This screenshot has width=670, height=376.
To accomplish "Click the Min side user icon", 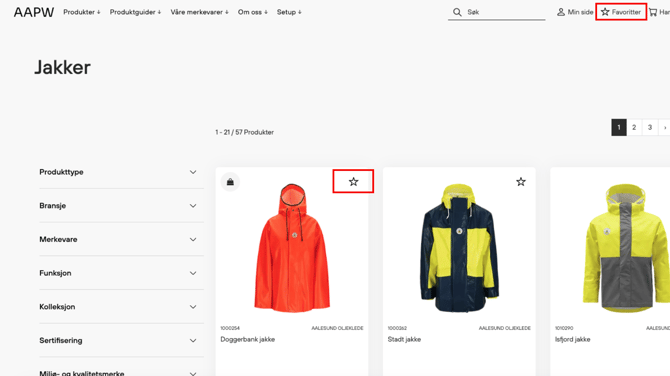I will [x=561, y=12].
